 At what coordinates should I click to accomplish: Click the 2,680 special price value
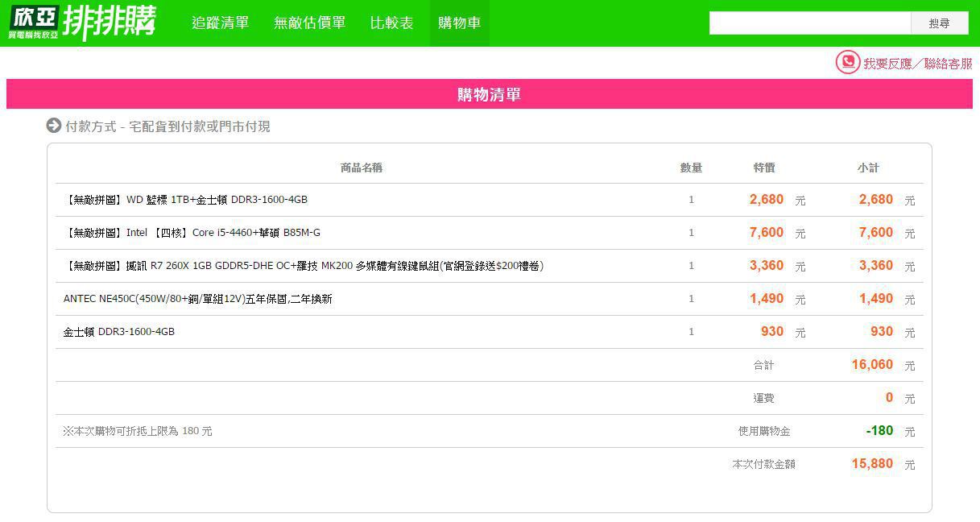pyautogui.click(x=767, y=200)
